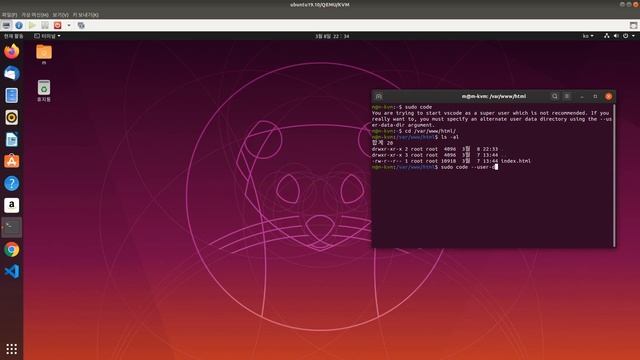The image size is (640, 360).
Task: Open Rhythmbox music player from the dock
Action: coord(11,118)
